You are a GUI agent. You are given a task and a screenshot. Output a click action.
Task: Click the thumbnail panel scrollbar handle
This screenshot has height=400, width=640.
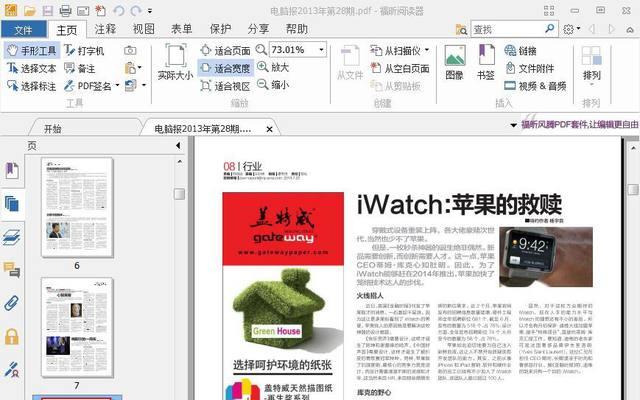click(x=179, y=193)
